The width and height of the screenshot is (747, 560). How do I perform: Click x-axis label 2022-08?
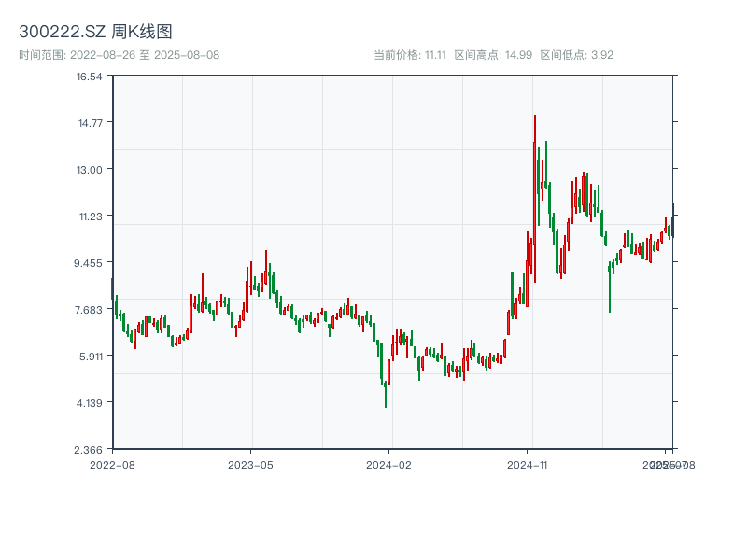tap(112, 465)
